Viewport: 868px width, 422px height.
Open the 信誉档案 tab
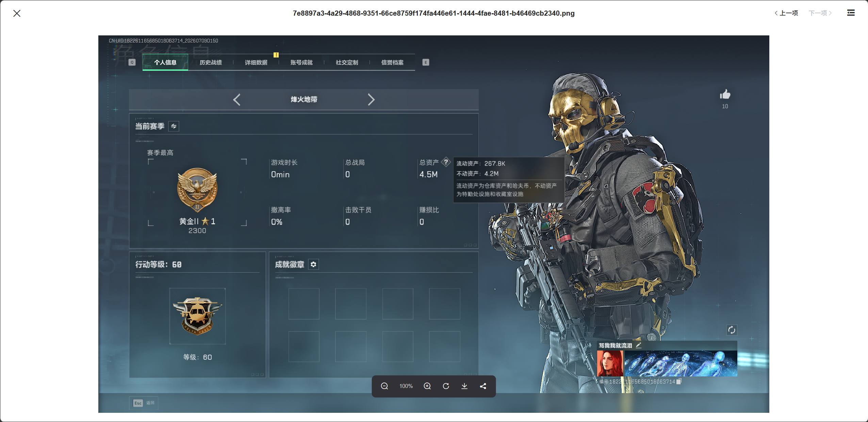392,63
